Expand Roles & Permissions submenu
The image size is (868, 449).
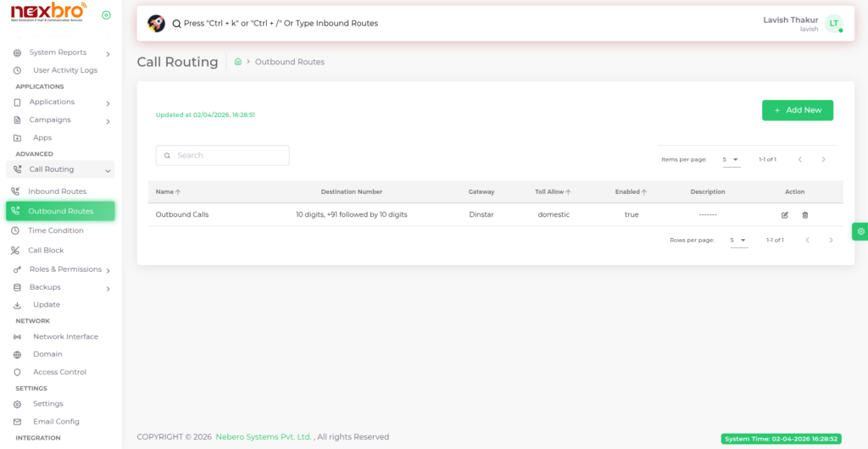pos(108,270)
